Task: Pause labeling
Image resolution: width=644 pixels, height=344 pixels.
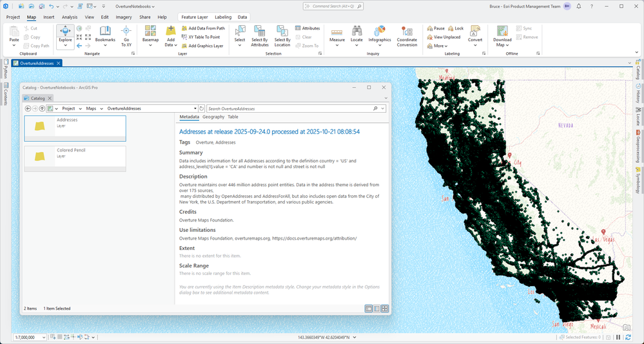Action: [x=436, y=28]
